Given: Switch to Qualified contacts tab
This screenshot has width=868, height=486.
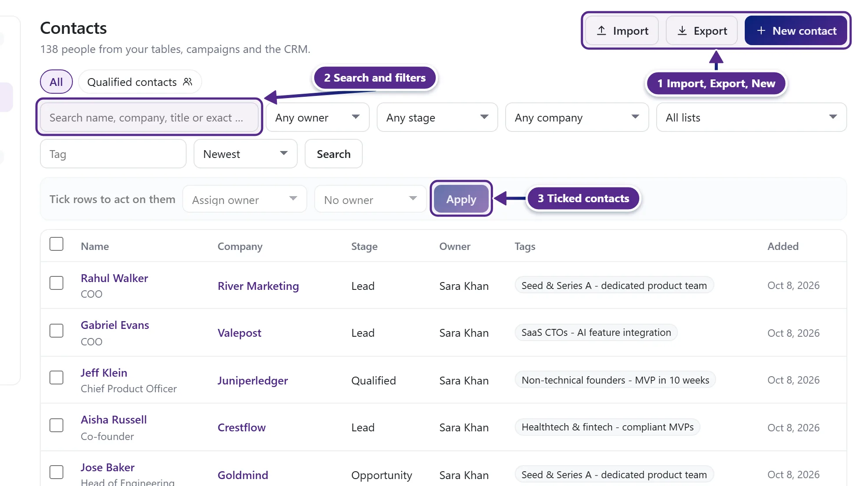Looking at the screenshot, I should 140,82.
